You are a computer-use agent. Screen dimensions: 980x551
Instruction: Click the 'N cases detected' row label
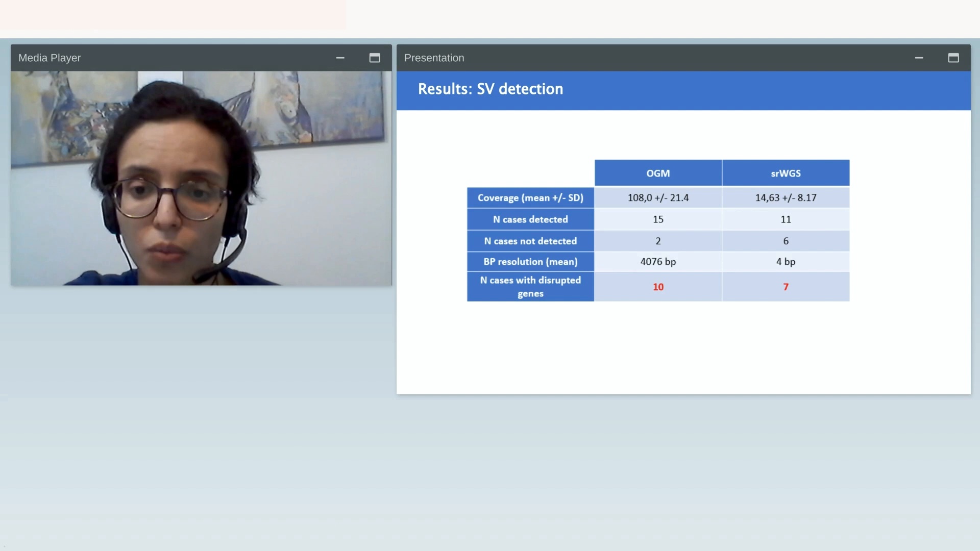click(530, 219)
